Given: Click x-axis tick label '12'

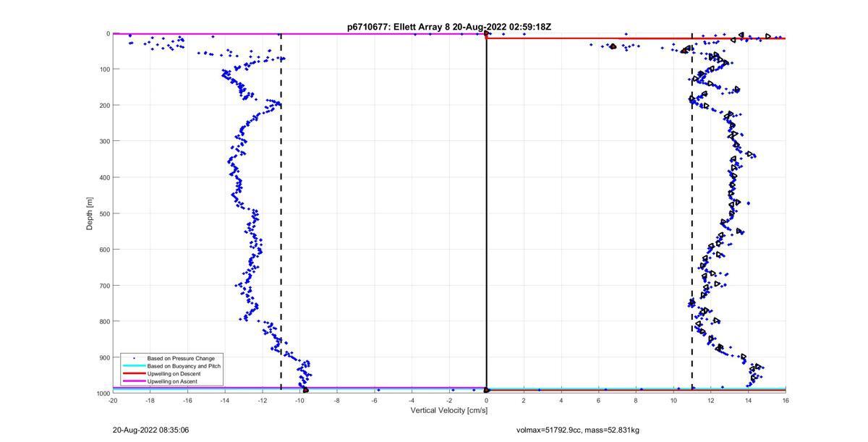Looking at the screenshot, I should point(711,400).
